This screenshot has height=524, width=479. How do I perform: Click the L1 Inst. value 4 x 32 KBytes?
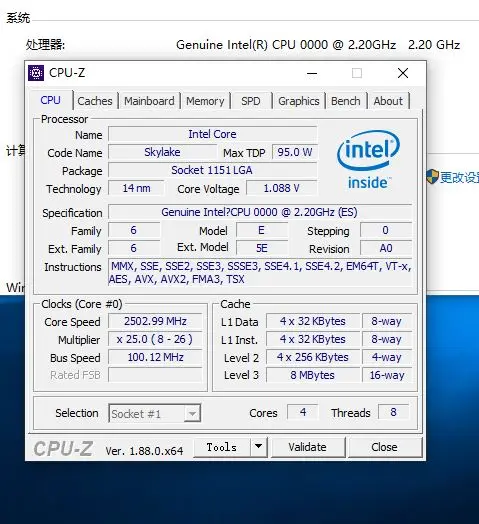click(x=313, y=340)
